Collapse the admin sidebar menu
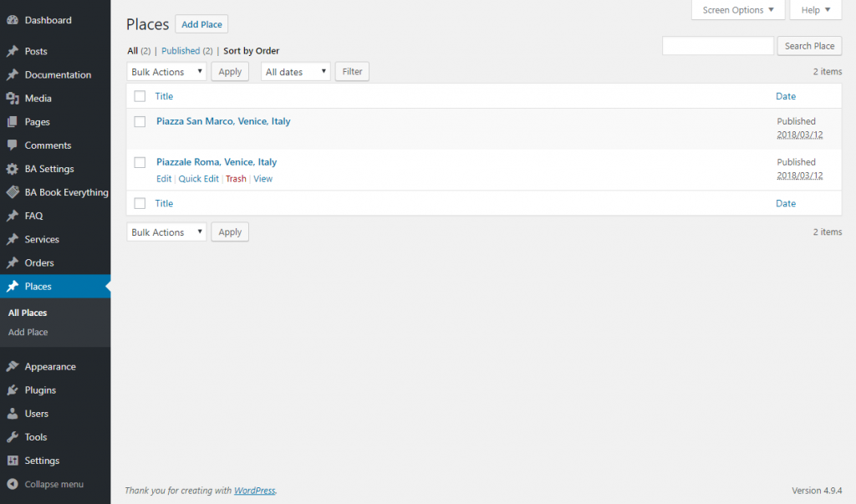 (46, 484)
